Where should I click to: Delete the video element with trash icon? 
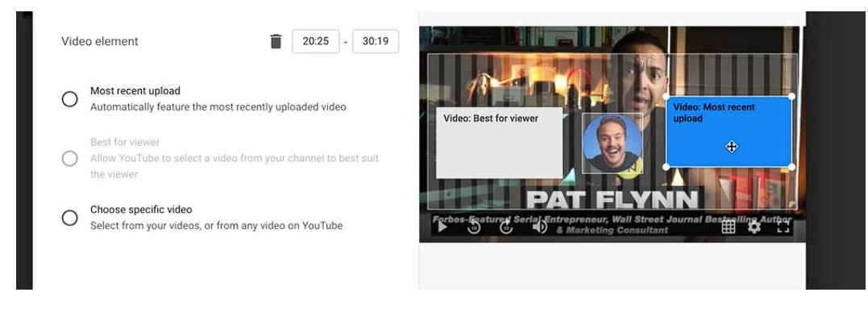coord(276,41)
